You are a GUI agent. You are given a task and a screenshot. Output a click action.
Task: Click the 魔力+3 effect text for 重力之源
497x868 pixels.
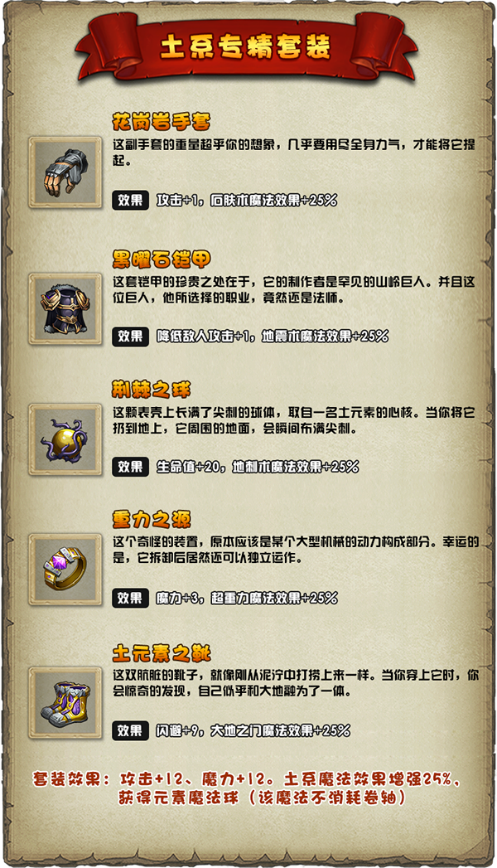181,598
